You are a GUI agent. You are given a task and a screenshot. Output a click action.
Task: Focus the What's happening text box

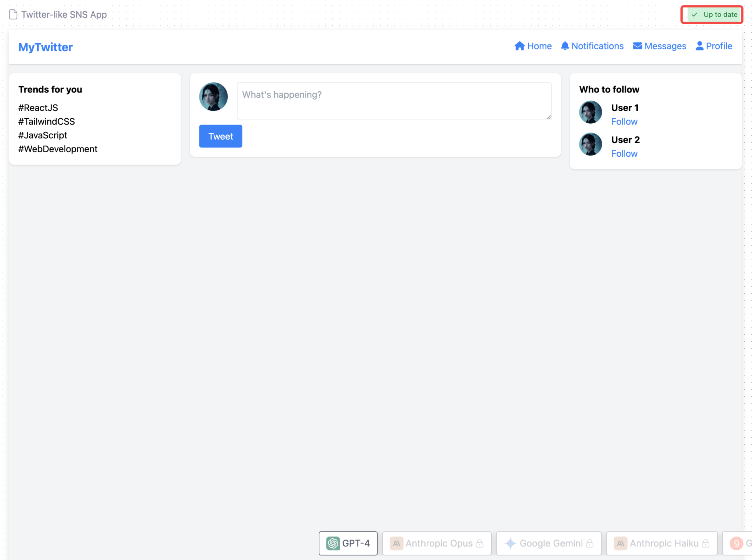pyautogui.click(x=394, y=101)
